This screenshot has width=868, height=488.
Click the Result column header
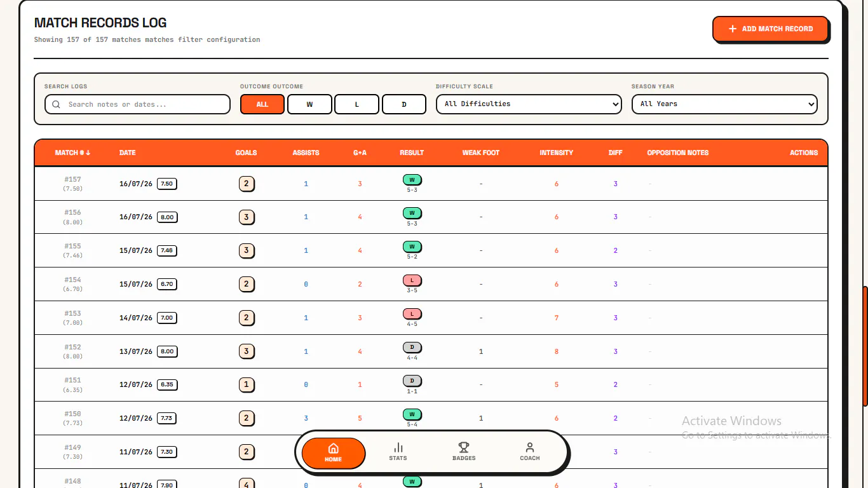(412, 152)
